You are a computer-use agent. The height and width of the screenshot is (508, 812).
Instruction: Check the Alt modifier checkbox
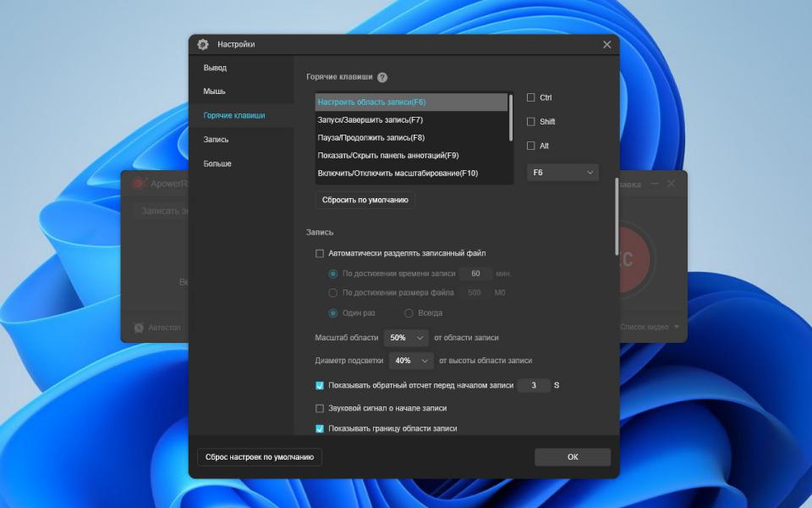click(x=531, y=146)
